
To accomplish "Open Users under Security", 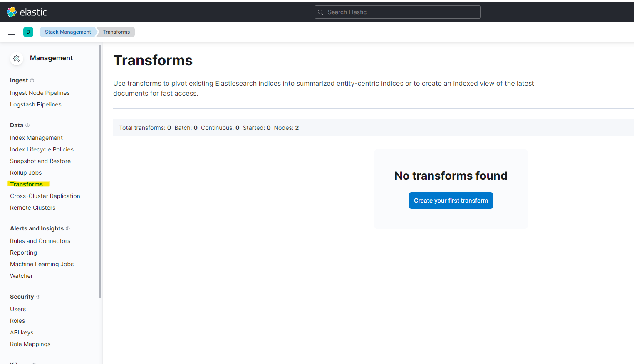I will (x=18, y=309).
